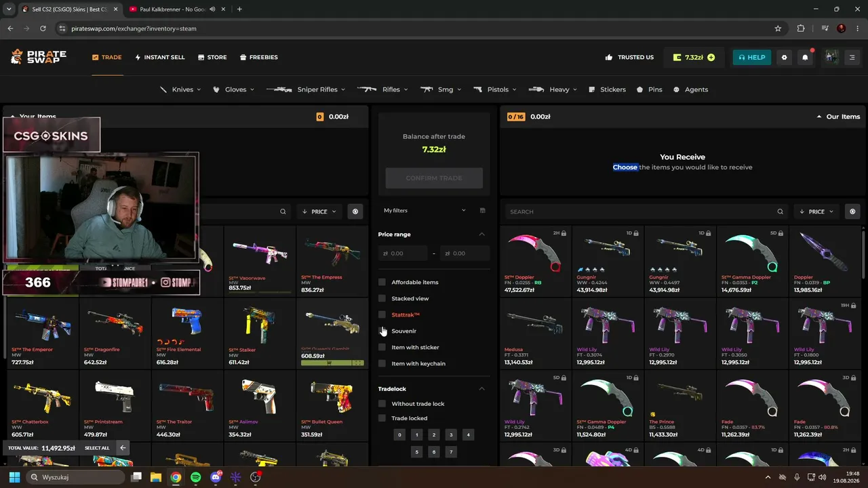Open the My filters dropdown
Image resolution: width=868 pixels, height=488 pixels.
point(425,211)
